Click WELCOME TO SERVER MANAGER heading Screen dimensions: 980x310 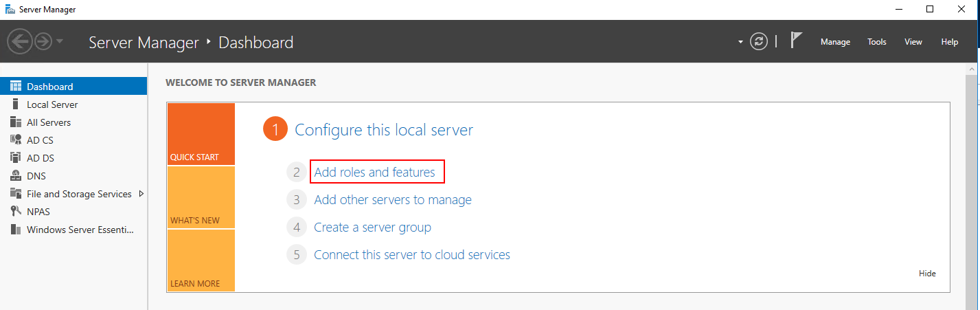coord(241,82)
